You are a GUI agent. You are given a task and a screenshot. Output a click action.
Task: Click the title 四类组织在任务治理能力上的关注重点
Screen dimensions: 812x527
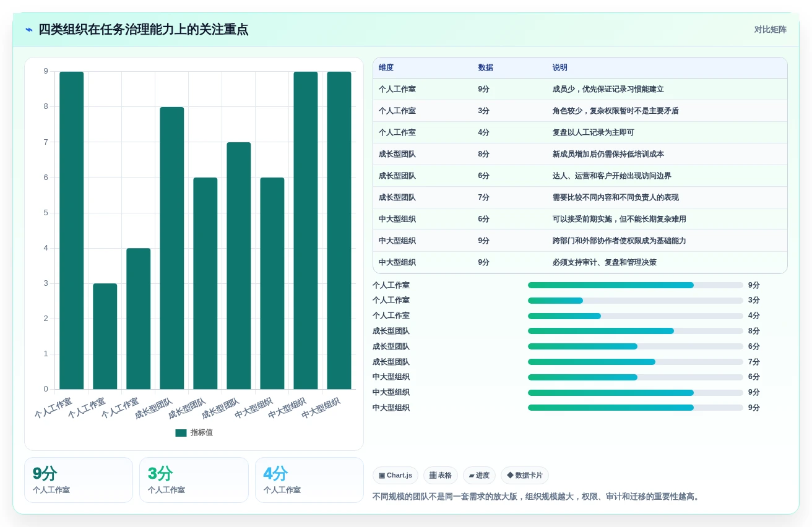[144, 30]
